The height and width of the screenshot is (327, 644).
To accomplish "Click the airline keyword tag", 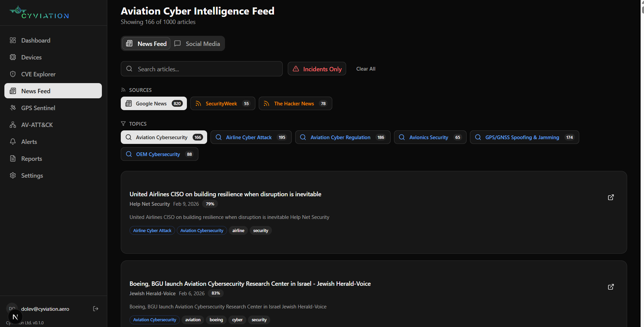I will click(238, 230).
